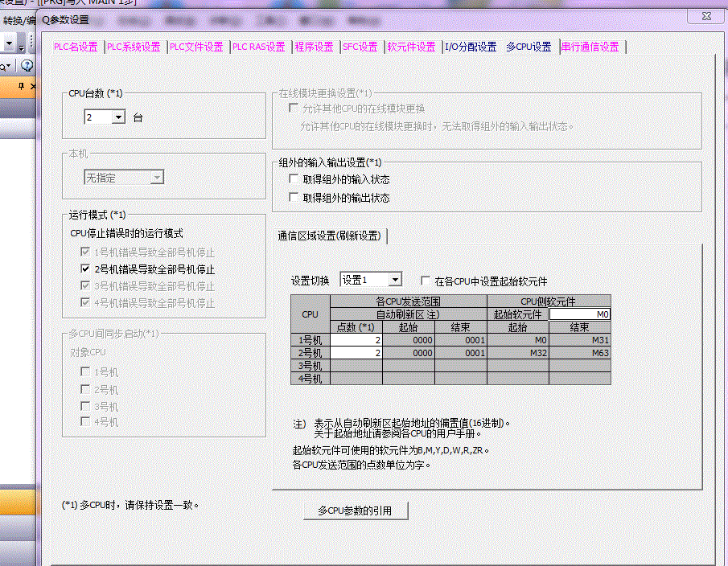Image resolution: width=728 pixels, height=566 pixels.
Task: Open the I/O分配设置 tab
Action: click(471, 47)
